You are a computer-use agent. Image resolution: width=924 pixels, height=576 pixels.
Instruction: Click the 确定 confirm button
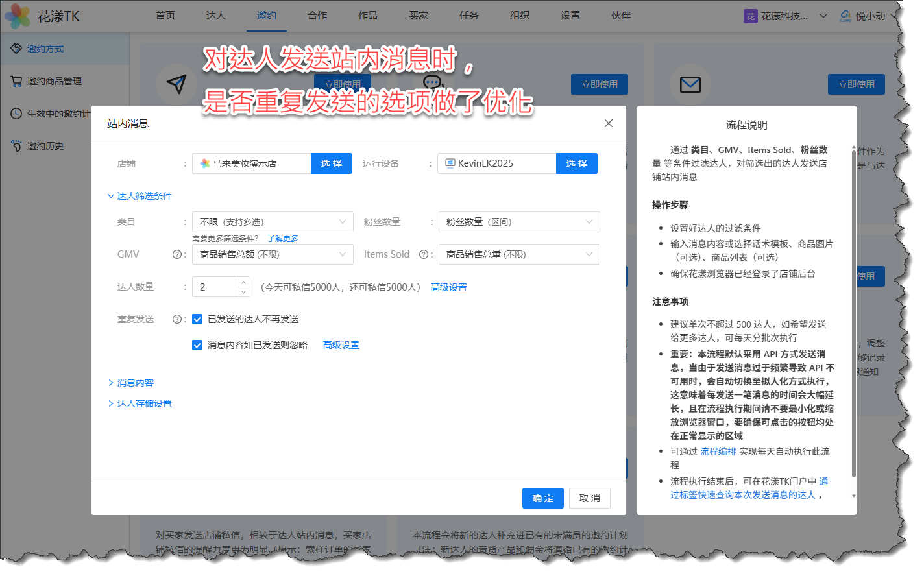click(x=542, y=498)
